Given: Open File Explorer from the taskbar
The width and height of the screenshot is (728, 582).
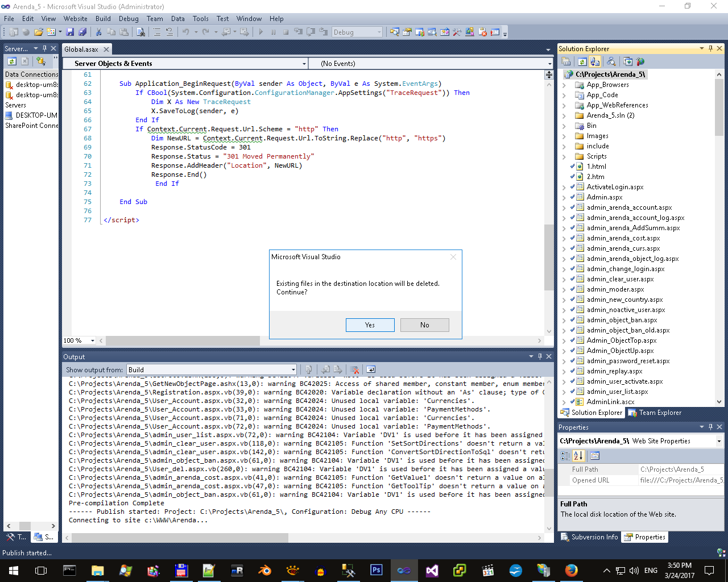Looking at the screenshot, I should point(98,570).
